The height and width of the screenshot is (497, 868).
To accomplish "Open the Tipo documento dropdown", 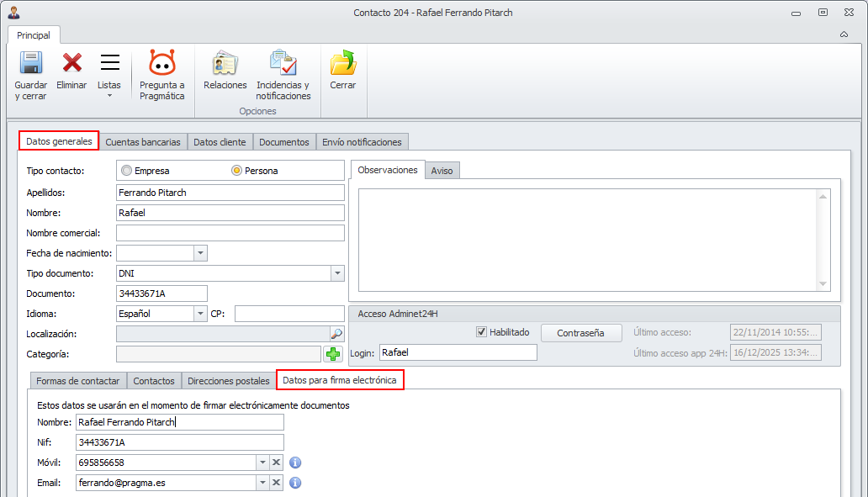I will 337,273.
